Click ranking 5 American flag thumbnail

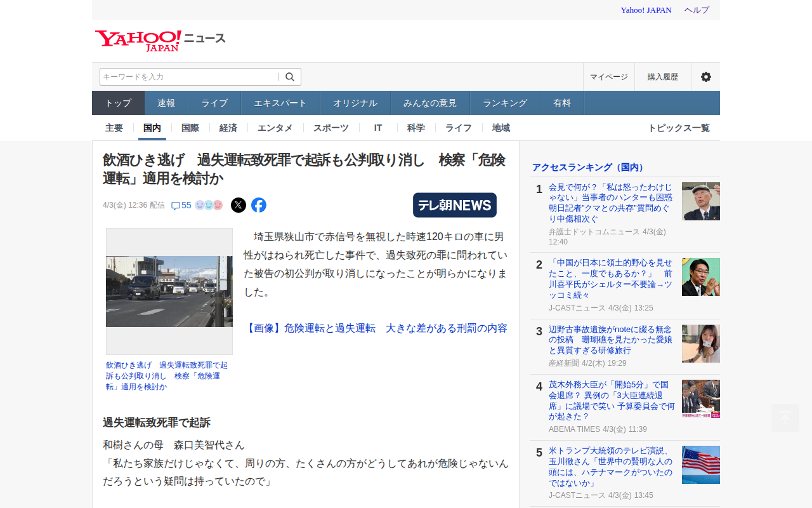[701, 465]
